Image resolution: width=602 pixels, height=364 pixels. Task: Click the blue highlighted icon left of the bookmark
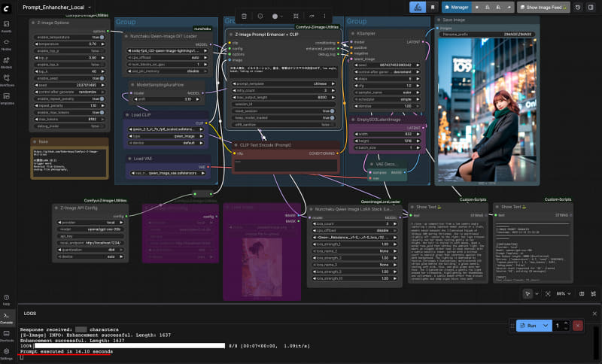tap(418, 8)
